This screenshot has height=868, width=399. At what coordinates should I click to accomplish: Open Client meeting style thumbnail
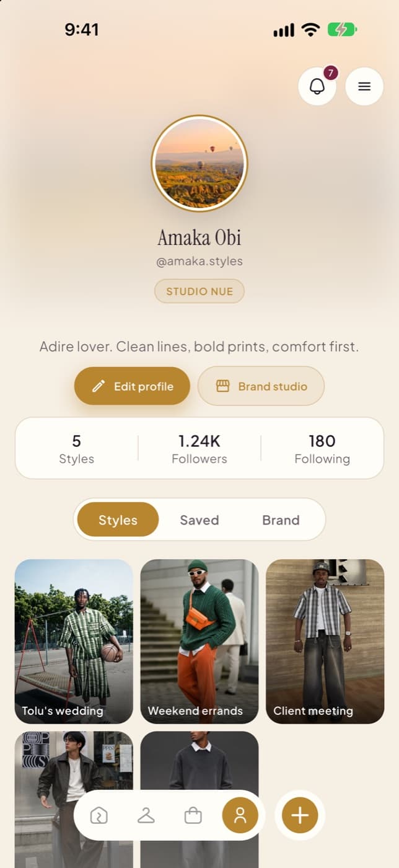325,641
